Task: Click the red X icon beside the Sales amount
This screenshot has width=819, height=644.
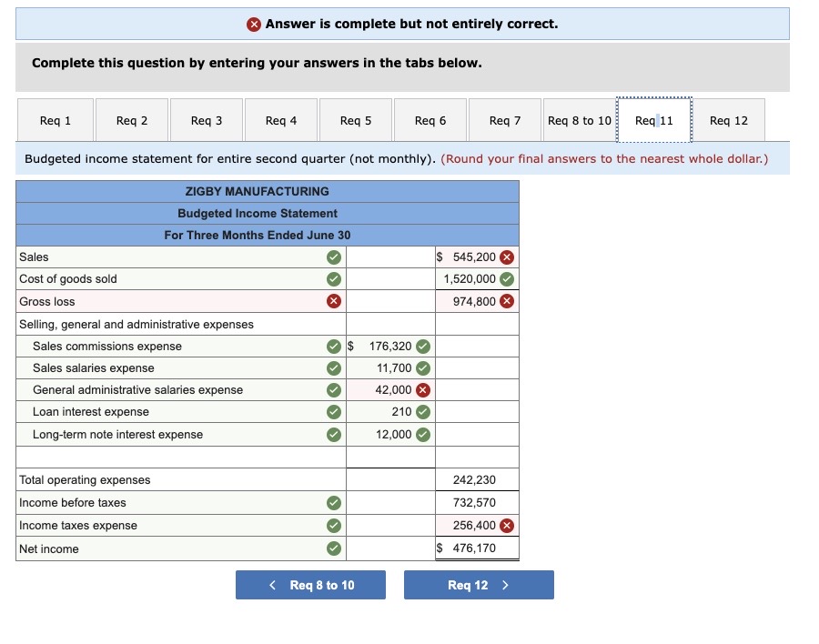Action: [x=509, y=257]
